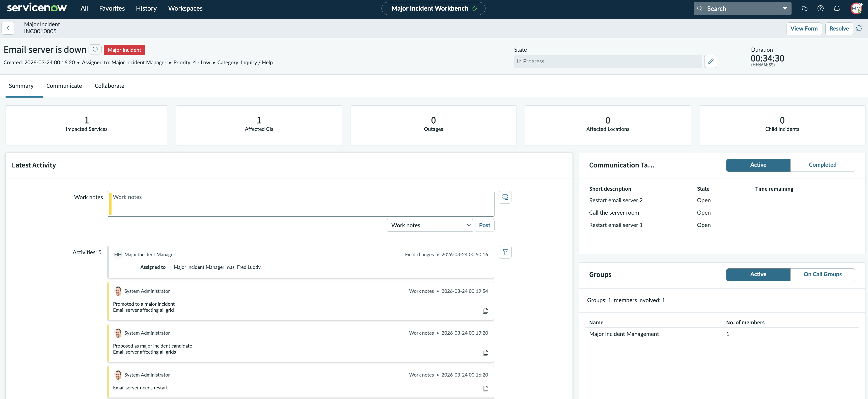Show On Call Groups

pyautogui.click(x=823, y=274)
